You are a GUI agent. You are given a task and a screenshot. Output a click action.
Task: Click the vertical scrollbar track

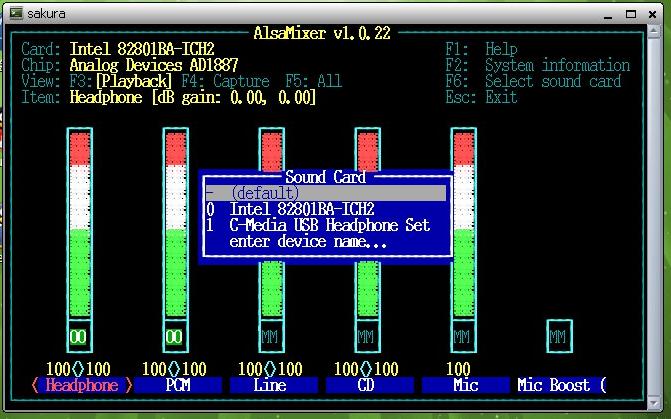click(x=653, y=217)
